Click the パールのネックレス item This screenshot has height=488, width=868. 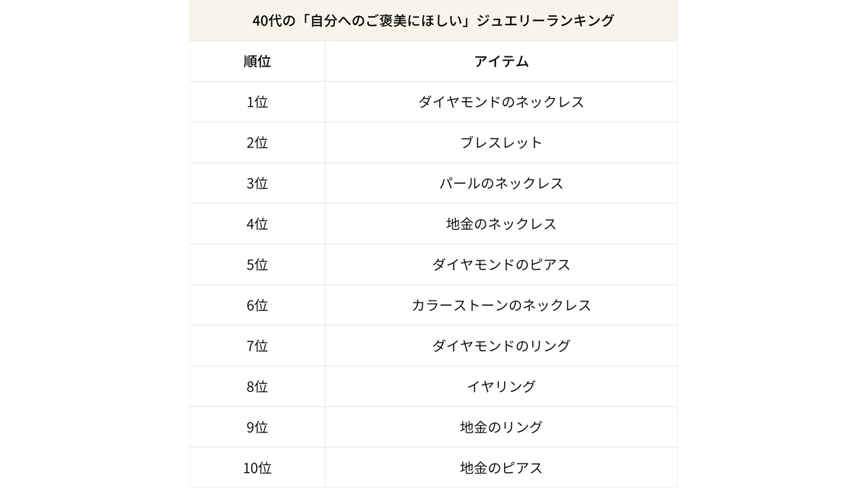tap(501, 183)
